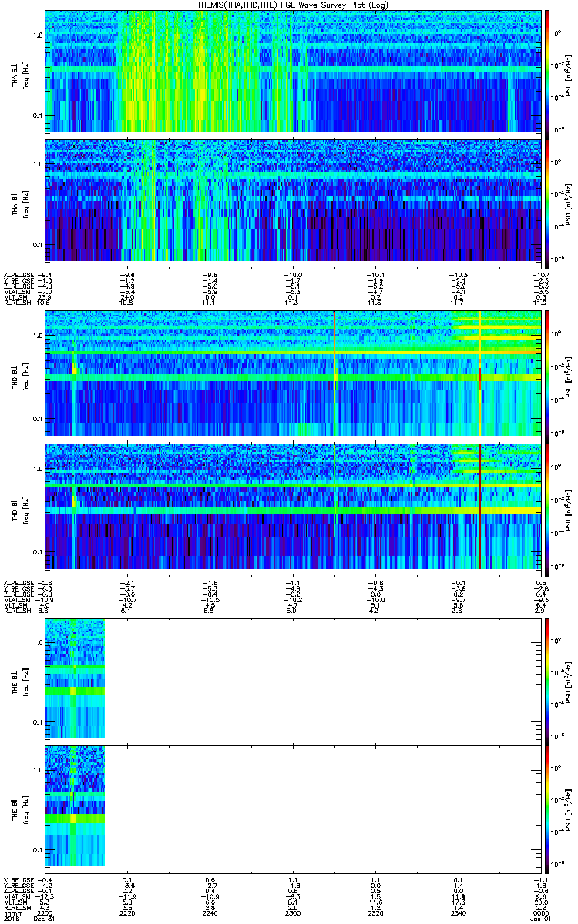Image resolution: width=578 pixels, height=924 pixels.
Task: Click the '0.1' frequency tick of THE B∥ panel
Action: pyautogui.click(x=37, y=849)
